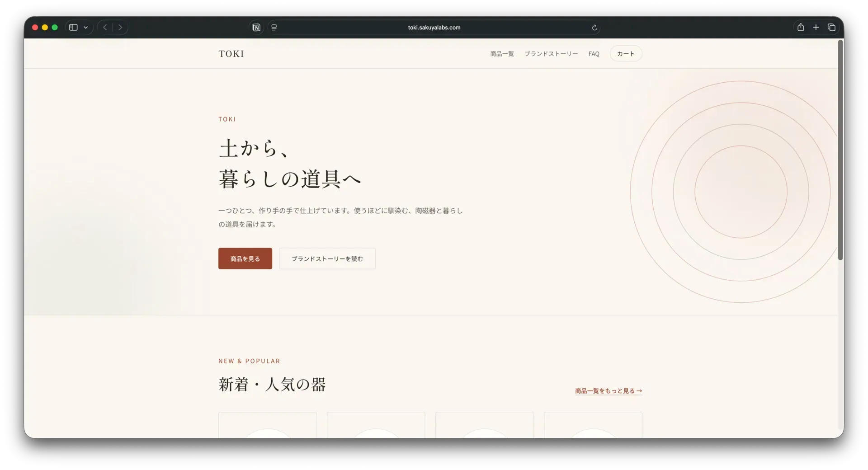Add a new tab with plus icon
This screenshot has width=868, height=470.
[816, 28]
